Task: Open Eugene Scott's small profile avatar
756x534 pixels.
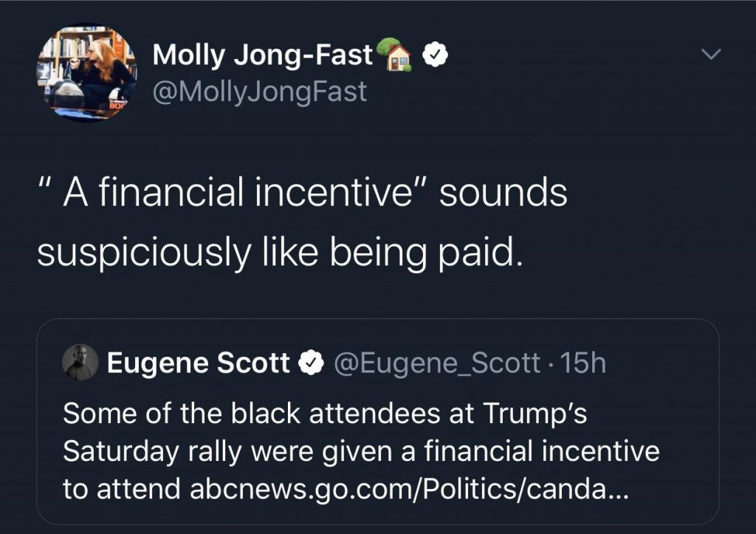Action: coord(80,363)
